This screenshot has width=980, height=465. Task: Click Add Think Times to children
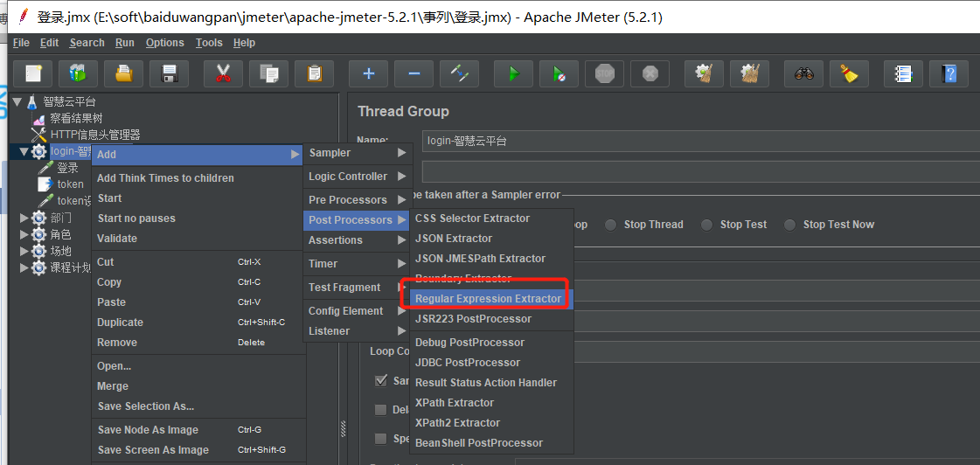(x=198, y=178)
